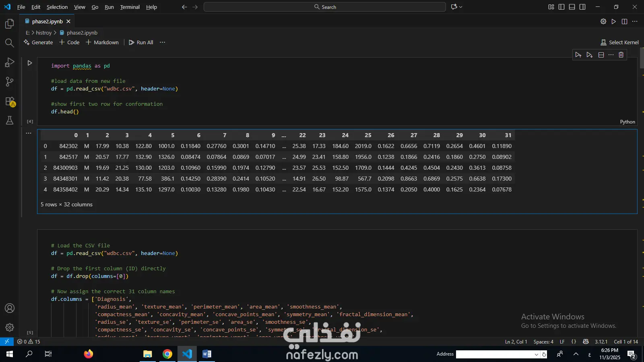Open the Copilot chat icon
Image resolution: width=644 pixels, height=362 pixels.
(x=454, y=7)
